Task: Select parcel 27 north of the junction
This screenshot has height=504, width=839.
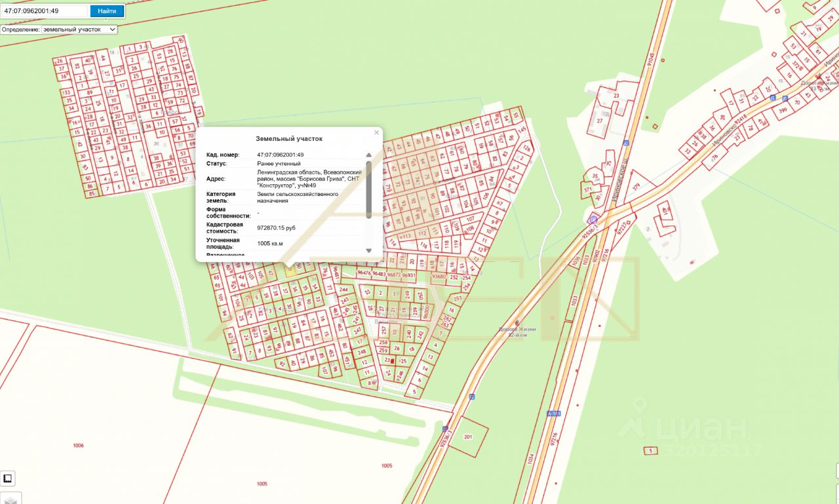Action: pos(599,121)
